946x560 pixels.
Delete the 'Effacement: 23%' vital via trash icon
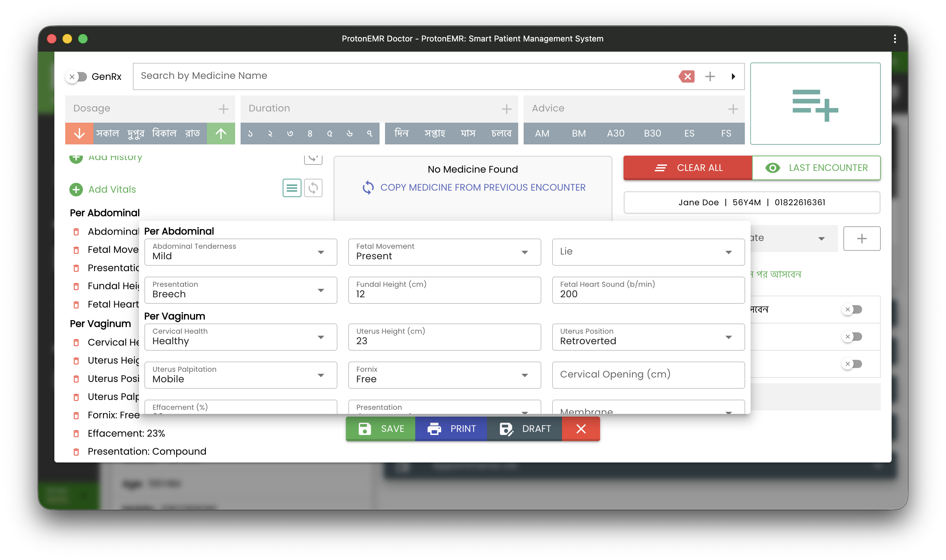pyautogui.click(x=77, y=434)
